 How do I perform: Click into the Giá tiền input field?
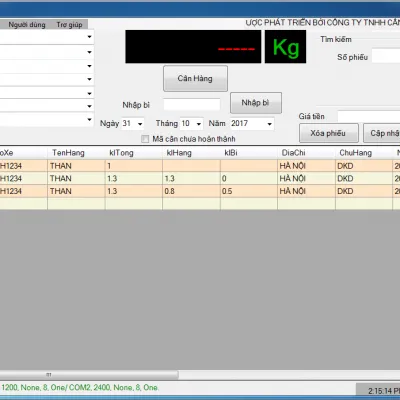tap(369, 116)
